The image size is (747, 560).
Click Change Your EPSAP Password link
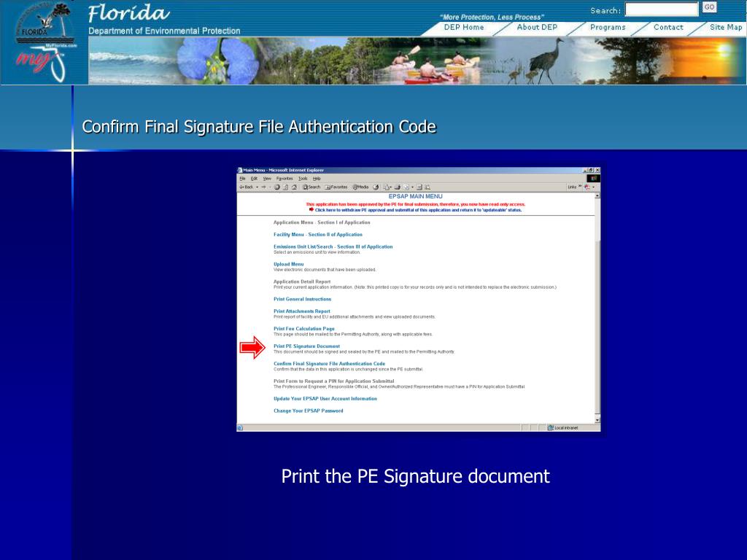309,411
